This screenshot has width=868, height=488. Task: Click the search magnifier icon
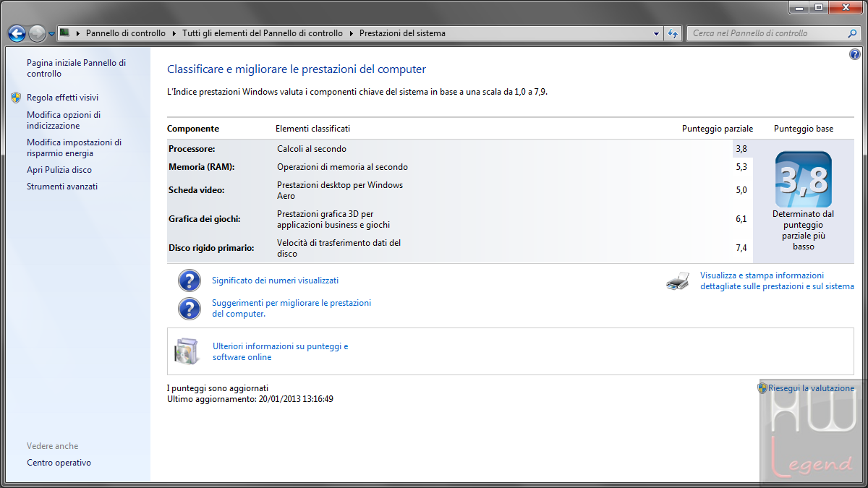(x=853, y=33)
